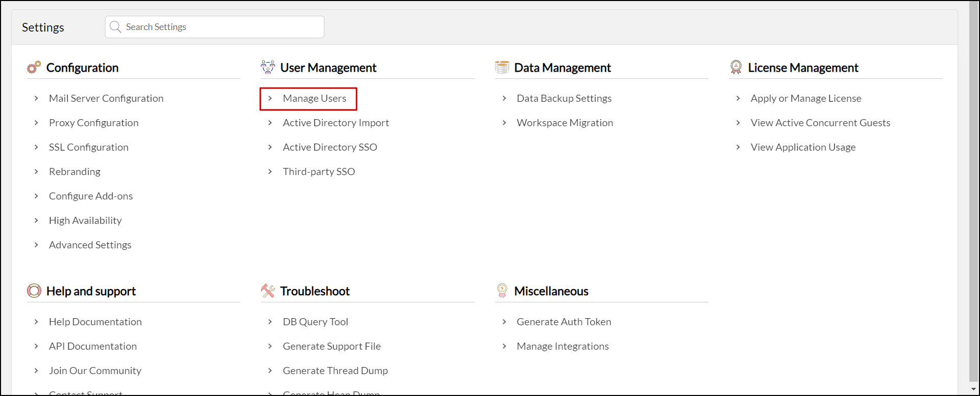Click the Data Management database icon
This screenshot has width=980, height=396.
click(502, 67)
